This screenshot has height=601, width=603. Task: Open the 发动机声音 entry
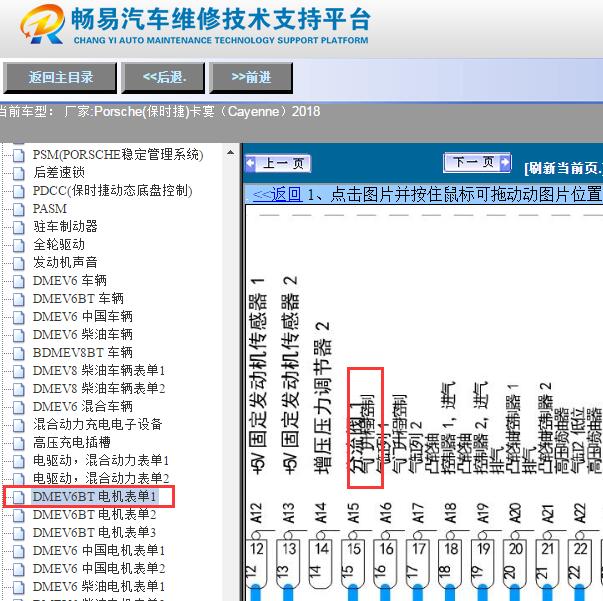click(65, 262)
